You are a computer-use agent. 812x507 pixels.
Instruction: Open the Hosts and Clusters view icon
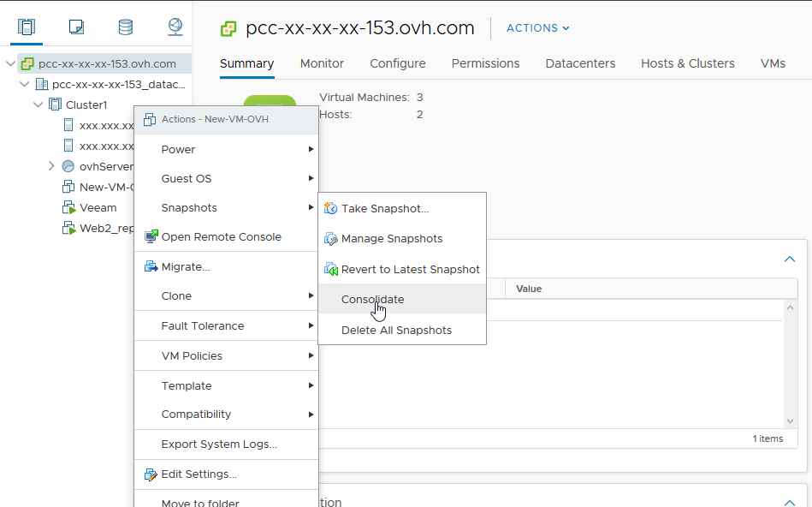point(27,27)
